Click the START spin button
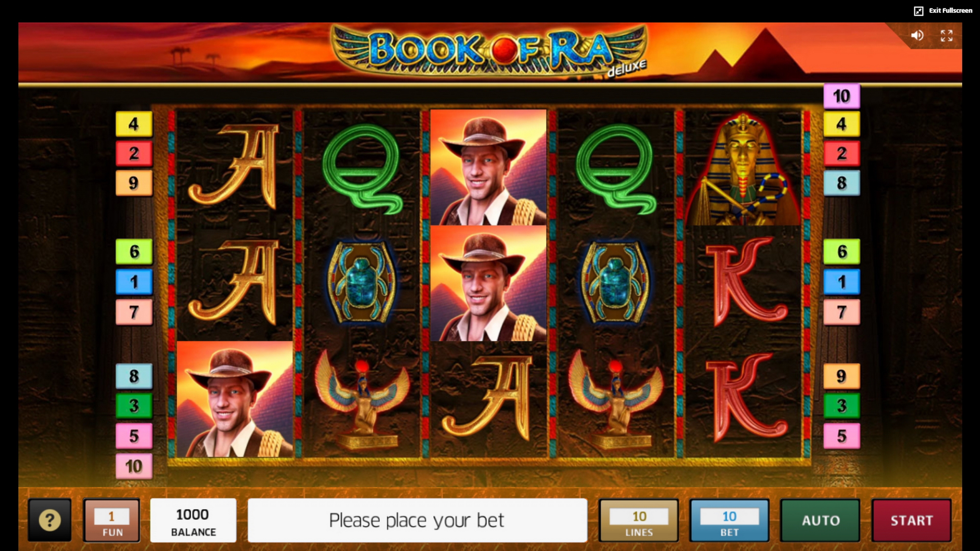 (912, 520)
